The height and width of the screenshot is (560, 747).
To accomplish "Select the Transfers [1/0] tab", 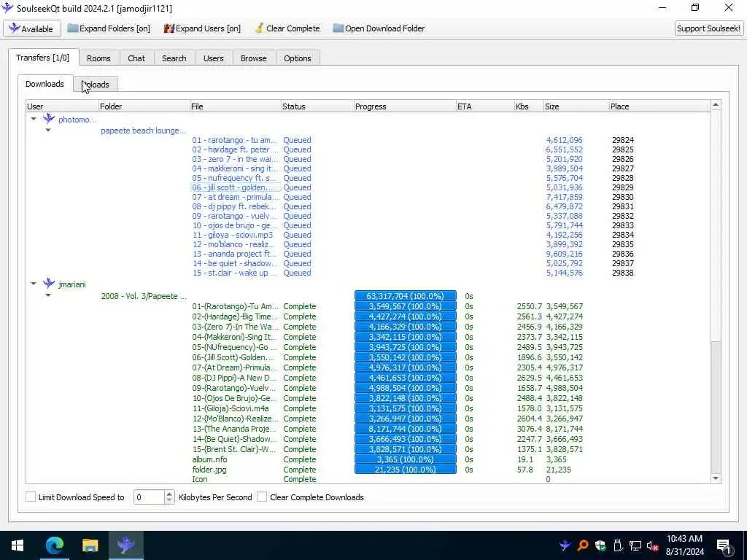I will [x=42, y=58].
